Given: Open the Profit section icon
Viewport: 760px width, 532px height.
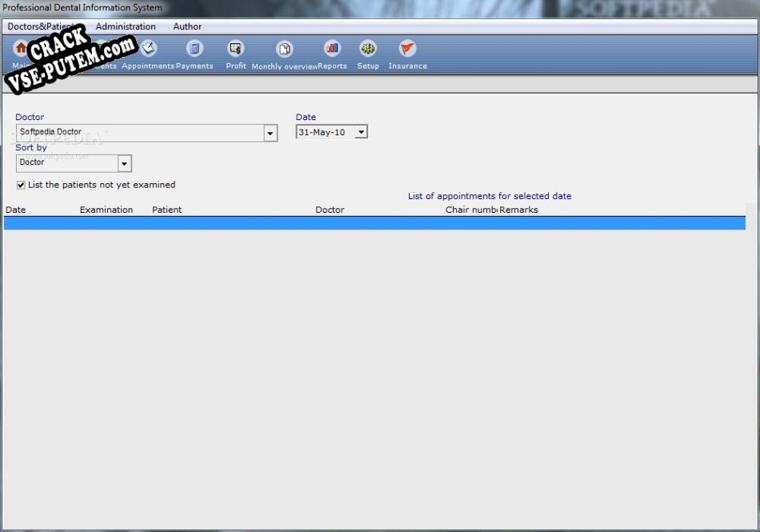Looking at the screenshot, I should pos(235,49).
